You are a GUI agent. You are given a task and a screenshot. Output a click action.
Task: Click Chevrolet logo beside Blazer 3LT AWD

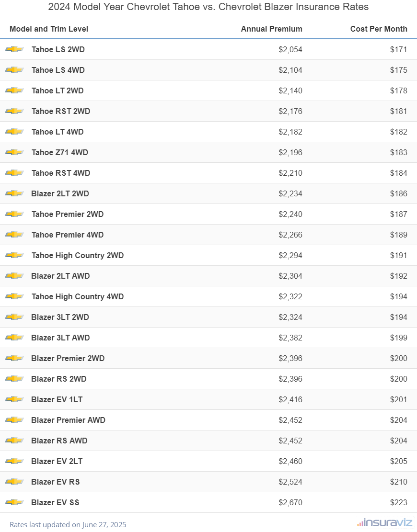point(14,338)
